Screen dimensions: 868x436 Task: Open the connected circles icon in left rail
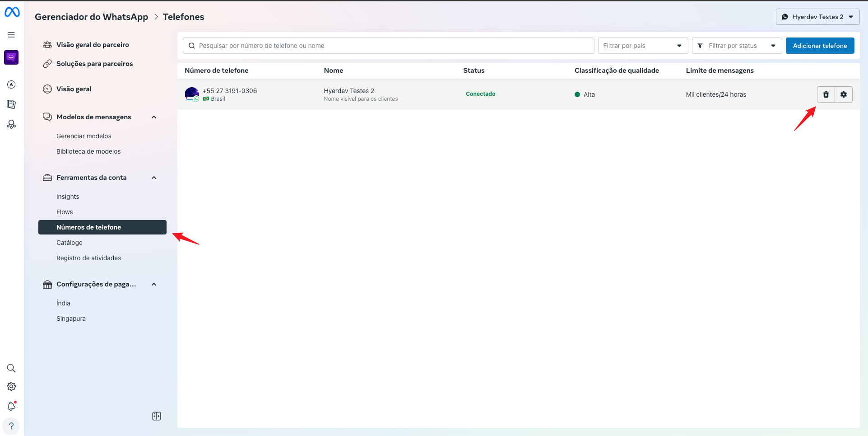(x=11, y=124)
